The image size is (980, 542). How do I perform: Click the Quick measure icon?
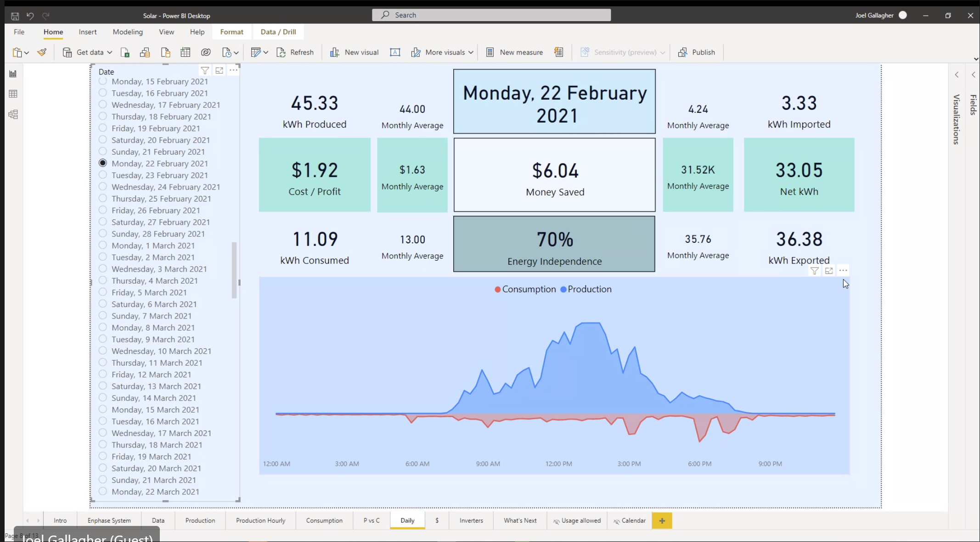pos(558,52)
